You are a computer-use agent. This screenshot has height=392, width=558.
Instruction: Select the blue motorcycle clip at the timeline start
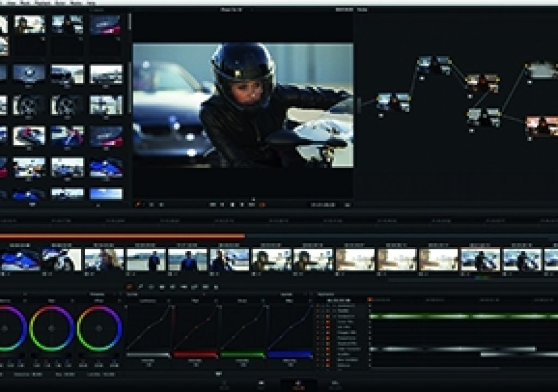pos(20,260)
